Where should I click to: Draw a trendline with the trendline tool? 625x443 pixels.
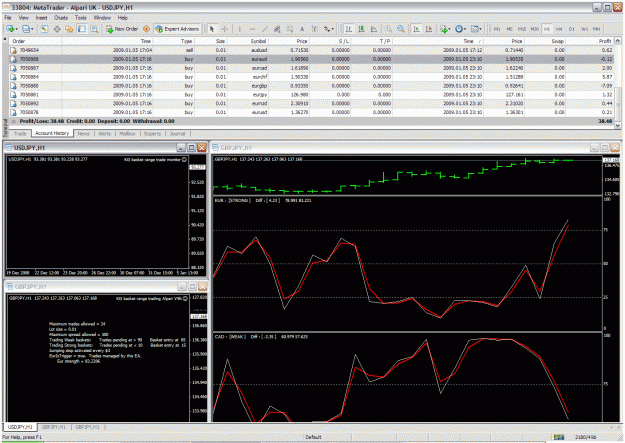265,29
